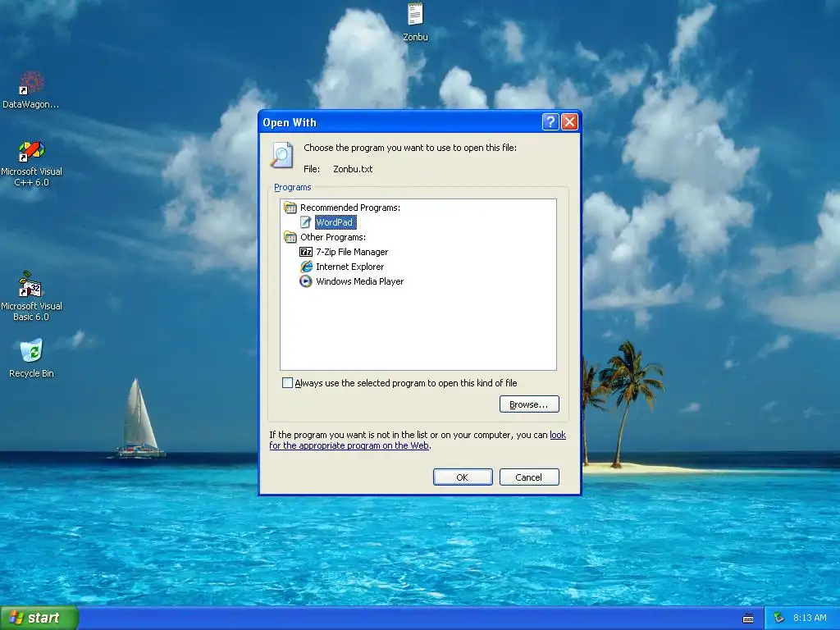
Task: Confirm with the OK button
Action: pos(463,477)
